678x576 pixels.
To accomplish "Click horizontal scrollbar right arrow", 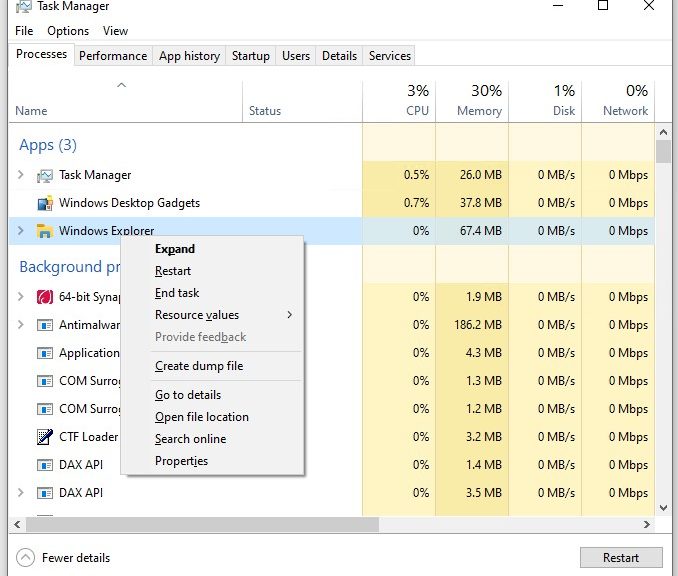I will [647, 525].
